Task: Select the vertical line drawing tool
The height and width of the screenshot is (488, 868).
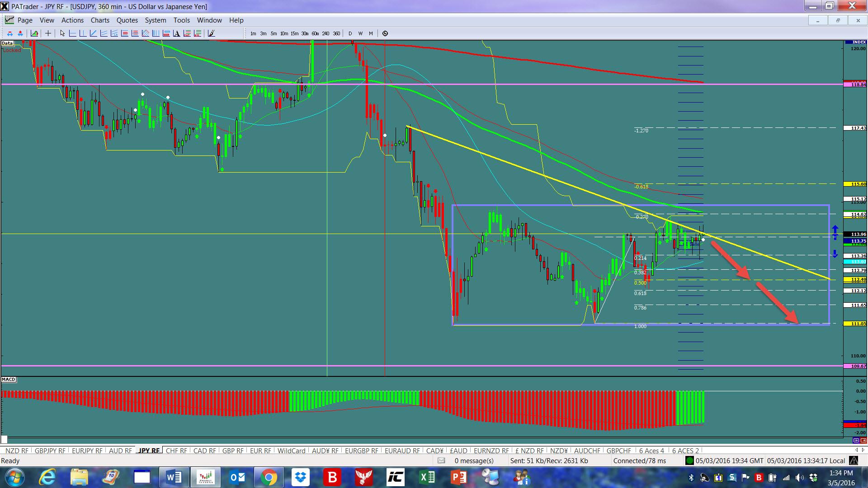Action: tap(83, 33)
